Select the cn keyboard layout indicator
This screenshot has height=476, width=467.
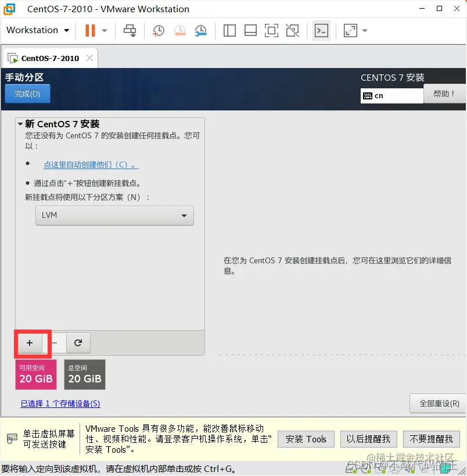[391, 96]
